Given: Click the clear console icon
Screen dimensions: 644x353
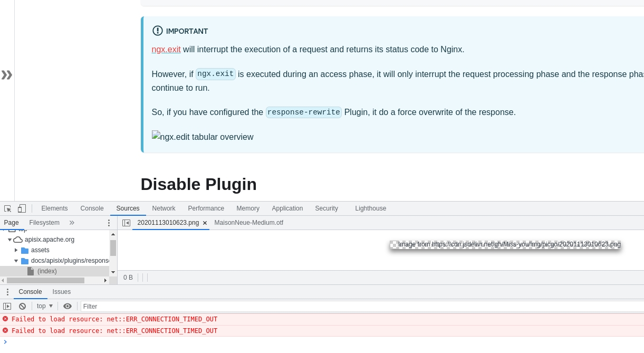Looking at the screenshot, I should coord(22,306).
